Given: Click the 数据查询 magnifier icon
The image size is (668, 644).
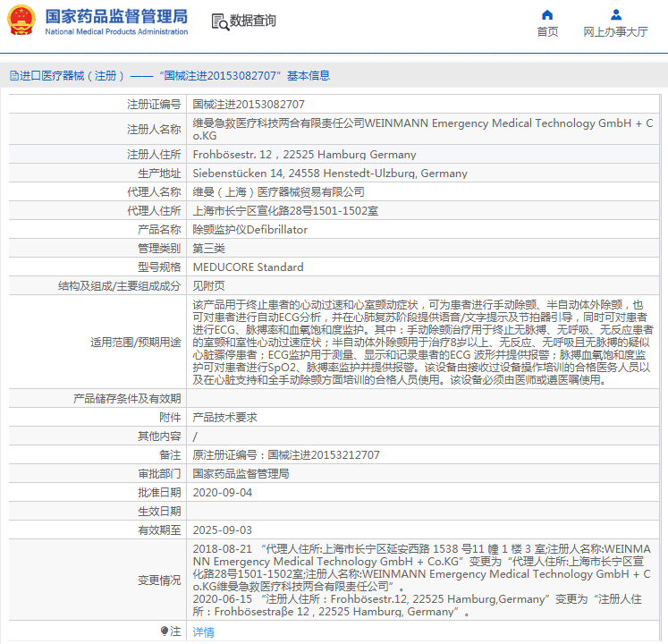Looking at the screenshot, I should pyautogui.click(x=219, y=21).
